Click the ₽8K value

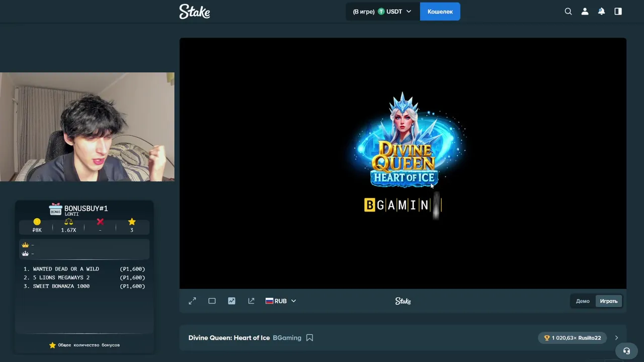37,230
